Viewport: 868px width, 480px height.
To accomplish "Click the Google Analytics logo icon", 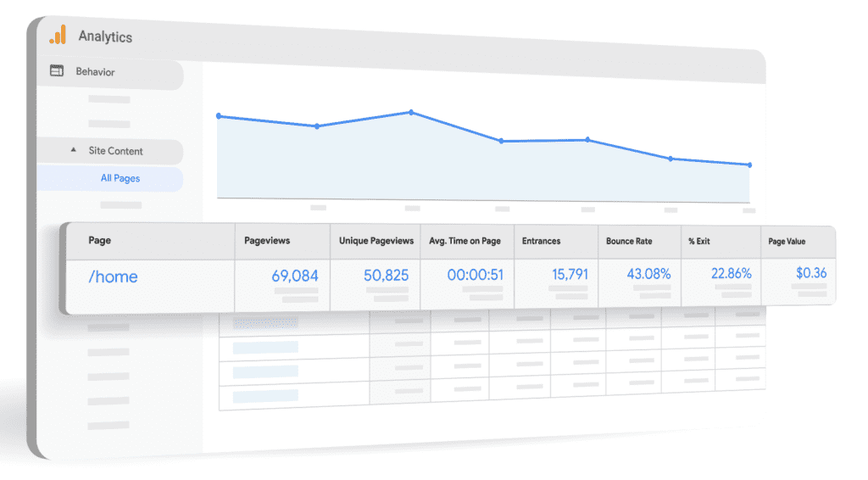I will tap(57, 35).
